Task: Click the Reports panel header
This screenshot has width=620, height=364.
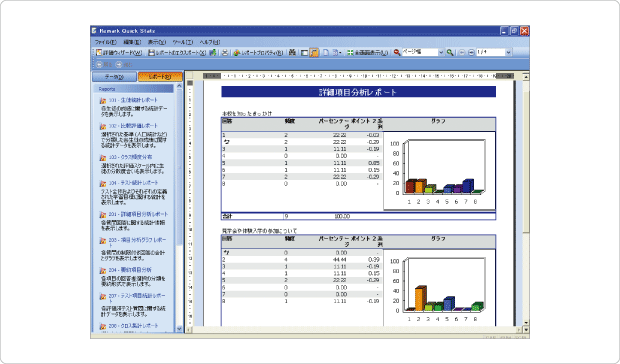Action: 134,89
